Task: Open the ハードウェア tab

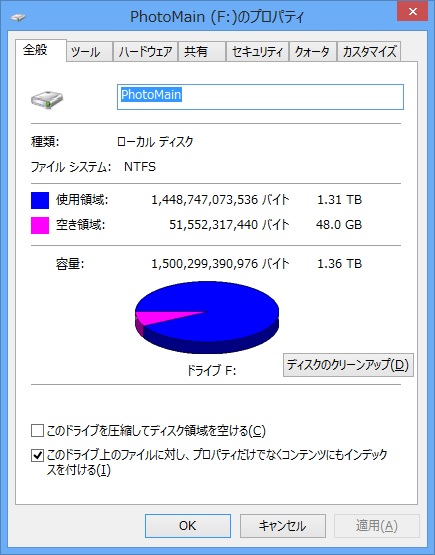Action: [145, 52]
